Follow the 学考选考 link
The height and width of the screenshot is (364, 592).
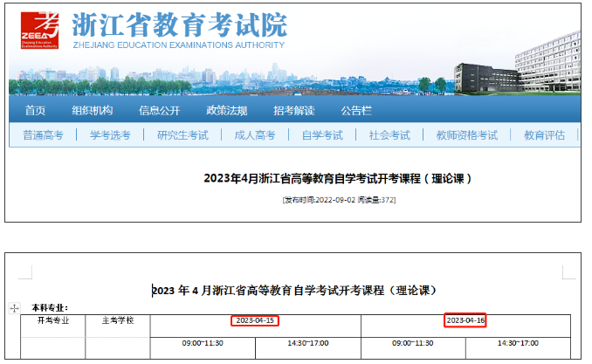110,134
